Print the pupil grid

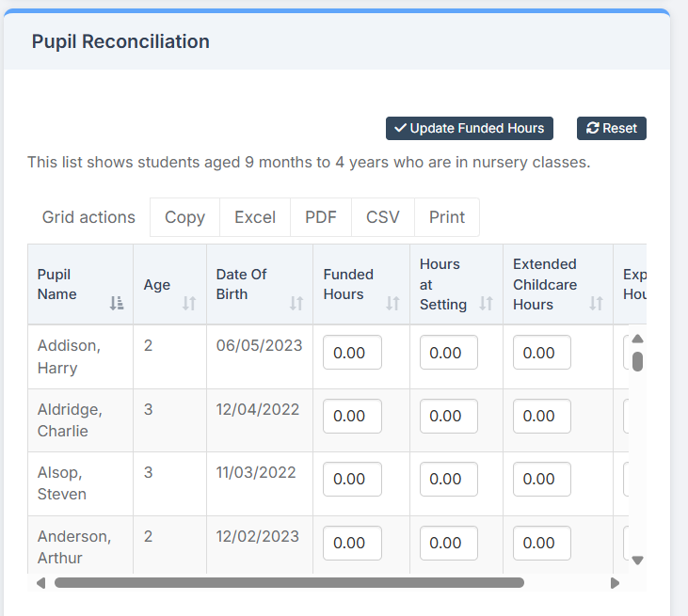447,217
